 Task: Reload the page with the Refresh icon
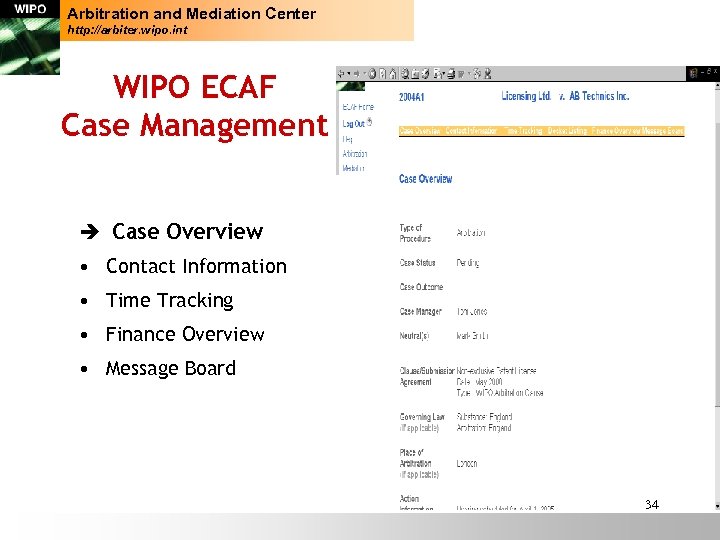tap(382, 73)
